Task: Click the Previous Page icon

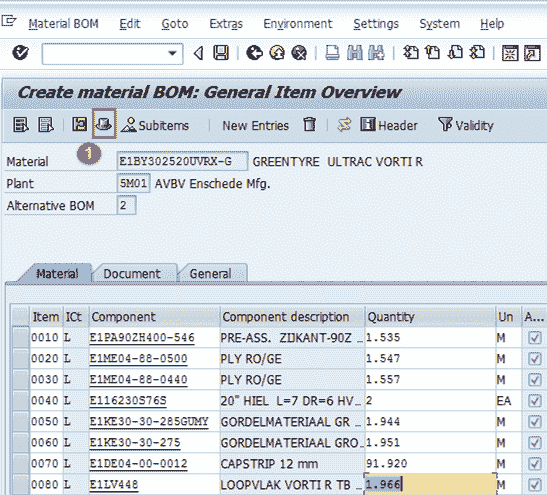Action: (432, 53)
